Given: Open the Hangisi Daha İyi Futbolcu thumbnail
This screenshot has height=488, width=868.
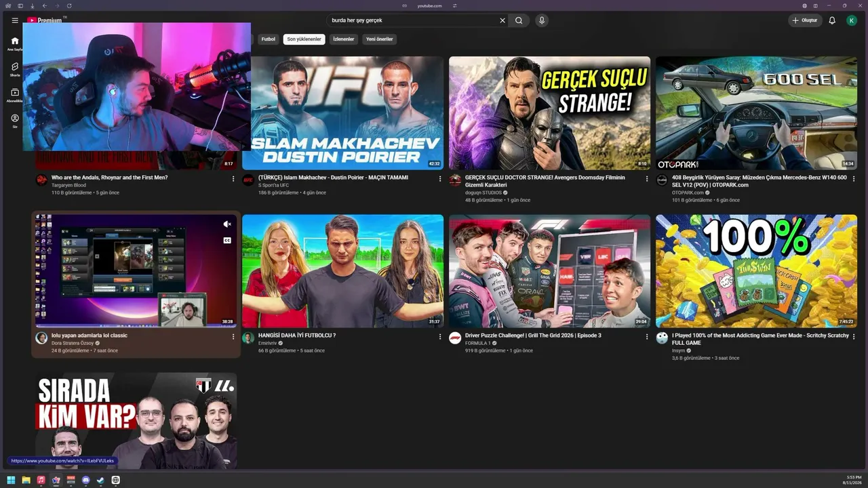Looking at the screenshot, I should coord(342,271).
